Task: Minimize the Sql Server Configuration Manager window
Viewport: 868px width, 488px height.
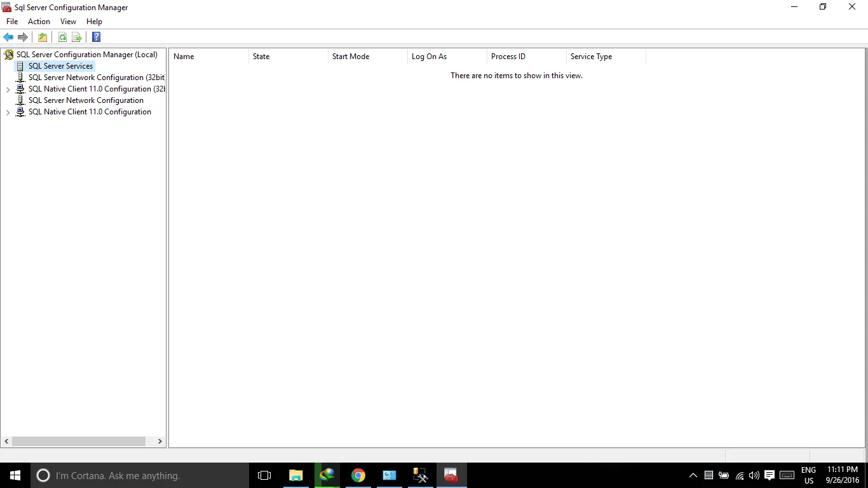Action: pos(794,7)
